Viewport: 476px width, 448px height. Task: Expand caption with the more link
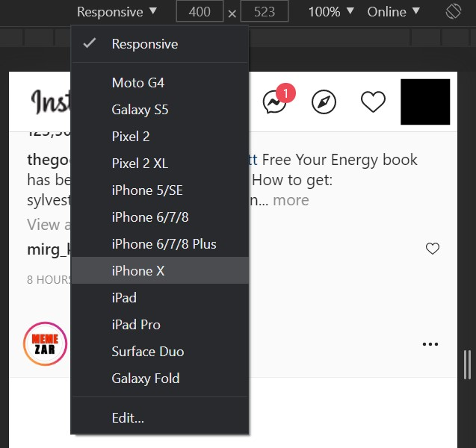(291, 200)
